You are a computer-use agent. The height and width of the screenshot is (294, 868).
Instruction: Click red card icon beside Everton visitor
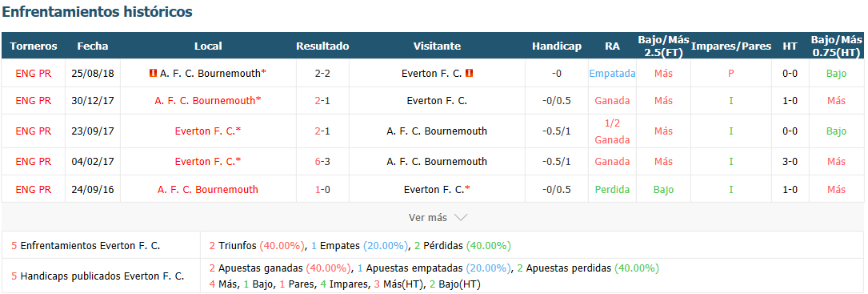click(469, 73)
